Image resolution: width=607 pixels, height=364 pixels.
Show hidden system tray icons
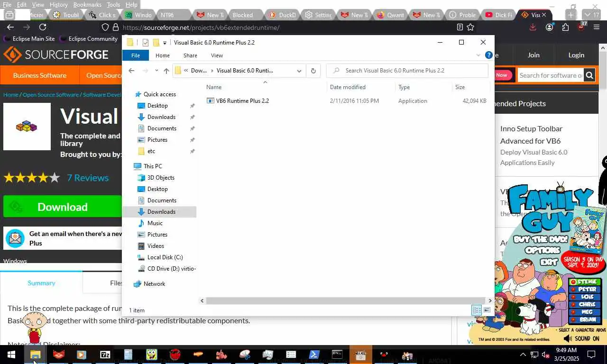pos(523,355)
